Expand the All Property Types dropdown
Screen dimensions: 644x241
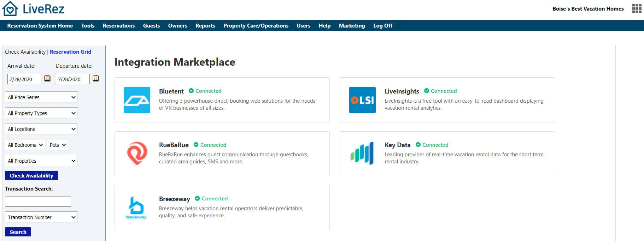(x=41, y=113)
